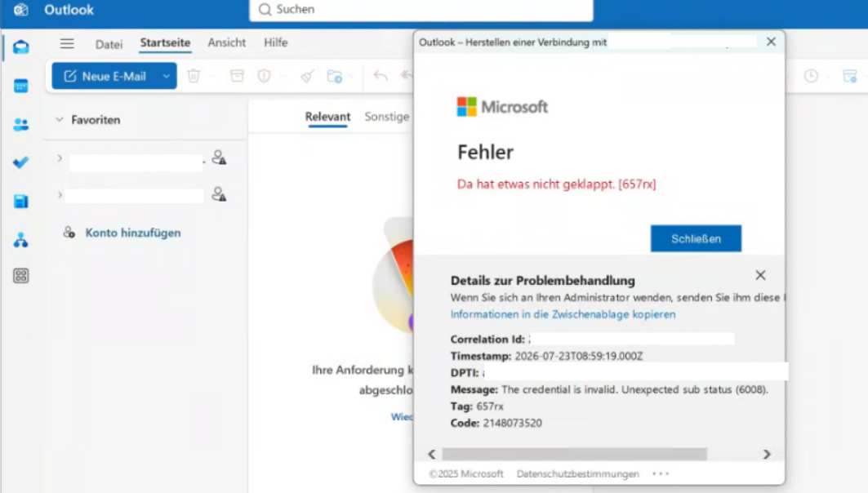Open the People contacts sidebar icon
The image size is (868, 493).
[x=21, y=125]
